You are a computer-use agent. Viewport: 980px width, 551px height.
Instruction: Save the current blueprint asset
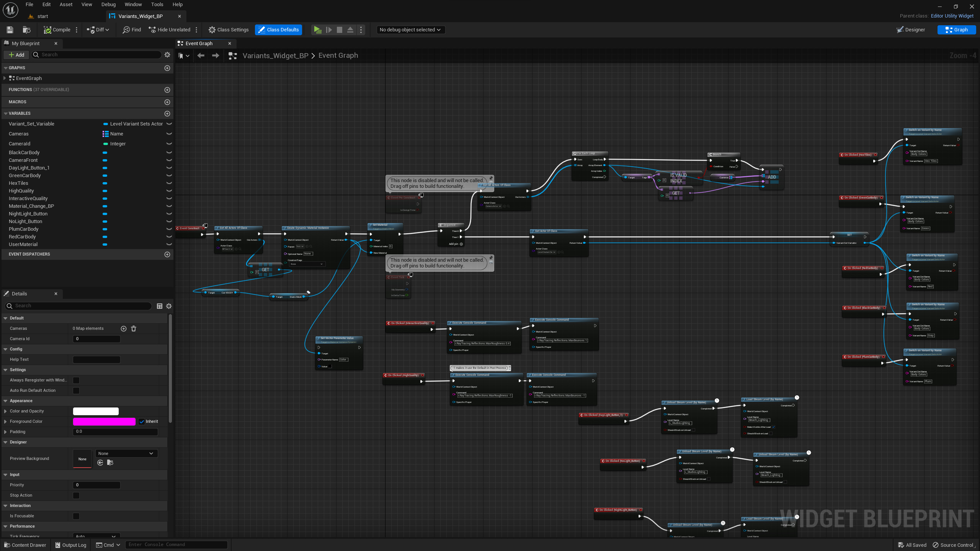[x=10, y=29]
